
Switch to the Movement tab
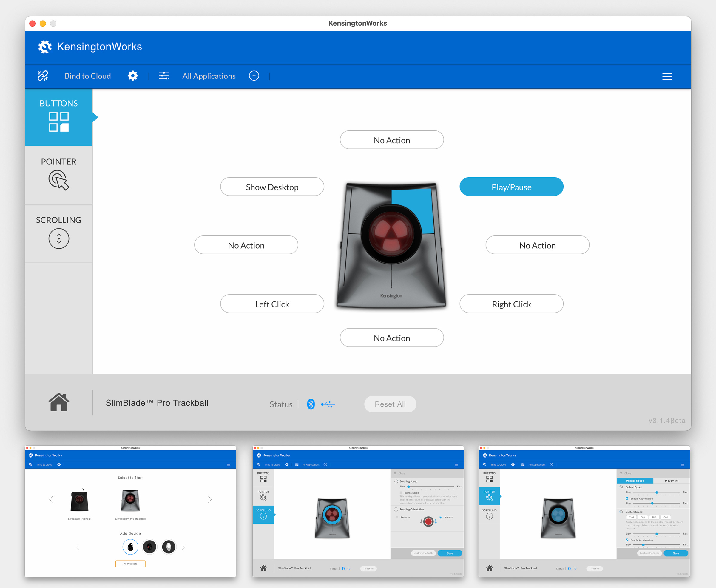click(671, 481)
